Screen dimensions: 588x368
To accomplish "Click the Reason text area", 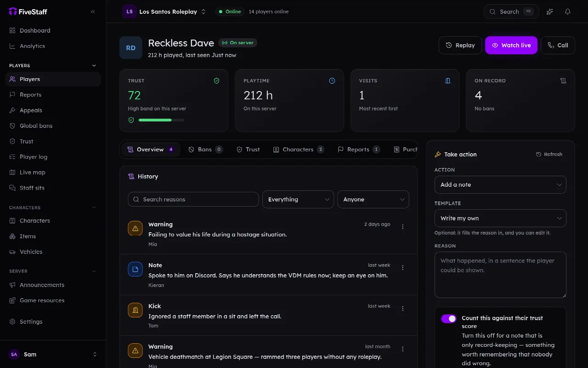I will pyautogui.click(x=500, y=275).
